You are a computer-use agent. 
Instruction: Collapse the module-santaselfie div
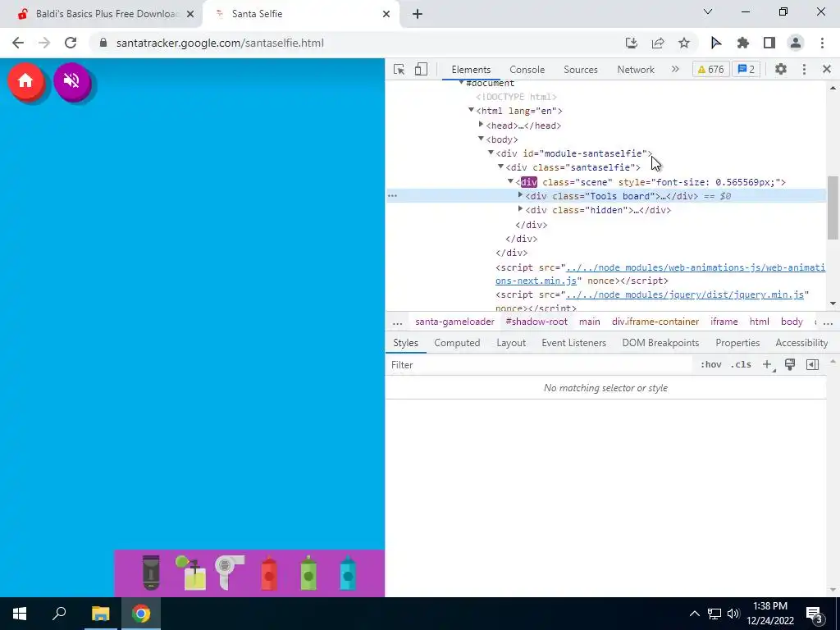pyautogui.click(x=491, y=153)
